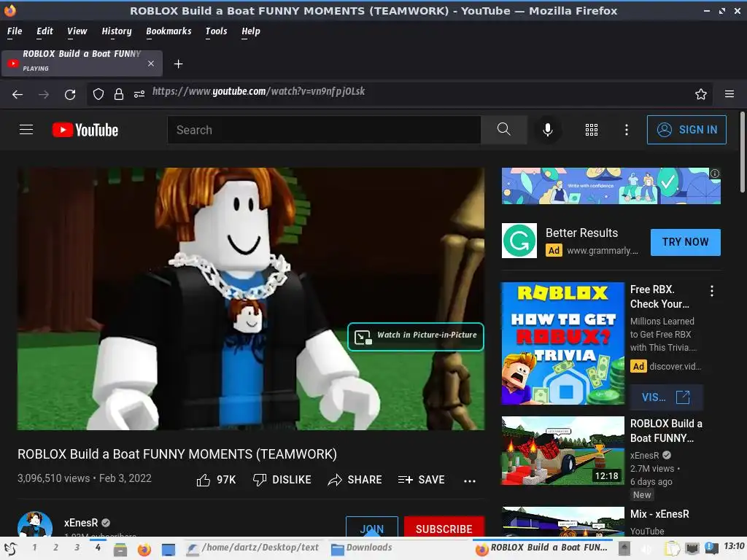The width and height of the screenshot is (747, 560).
Task: Click the site security padlock icon
Action: coord(119,94)
